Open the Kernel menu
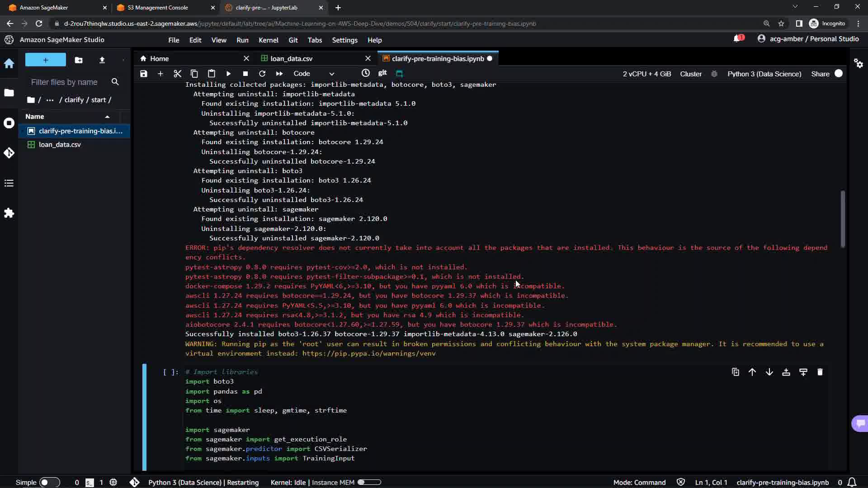This screenshot has height=488, width=868. [268, 40]
